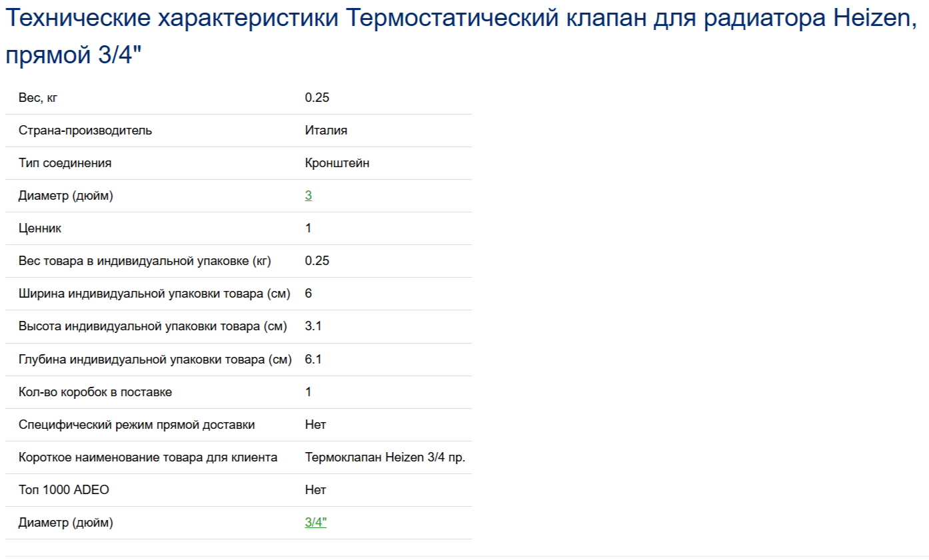Click "Высота индивидуальной упаковки товара (см)" label

pyautogui.click(x=153, y=326)
